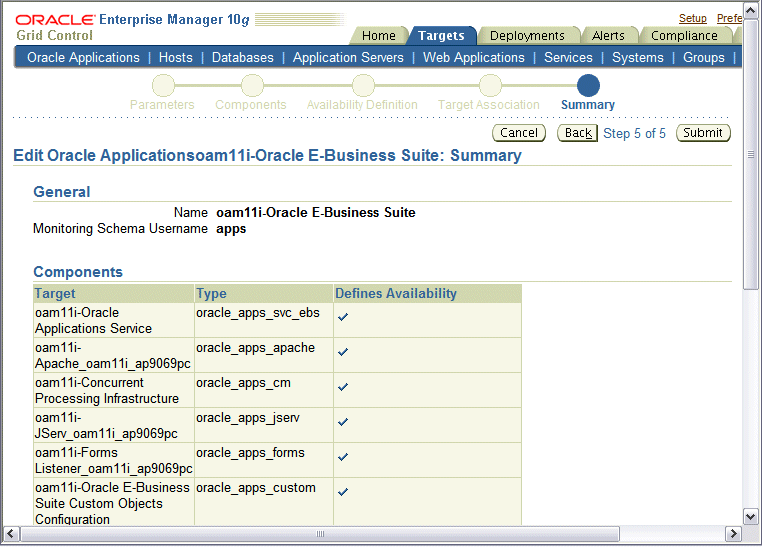Click the checkmark in oracle_apps_forms row
The height and width of the screenshot is (547, 762).
pyautogui.click(x=343, y=457)
